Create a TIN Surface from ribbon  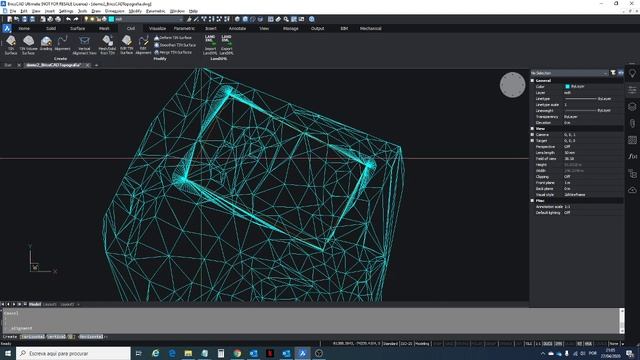[x=11, y=44]
